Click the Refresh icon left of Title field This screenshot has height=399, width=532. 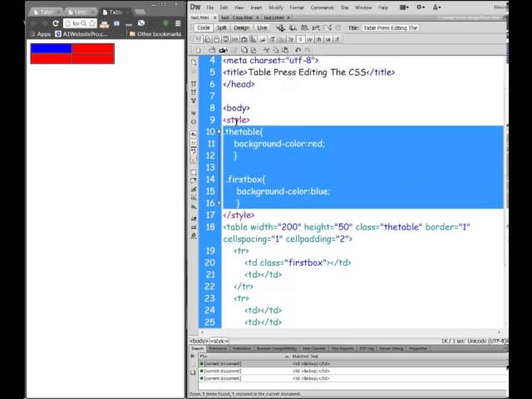pyautogui.click(x=338, y=27)
